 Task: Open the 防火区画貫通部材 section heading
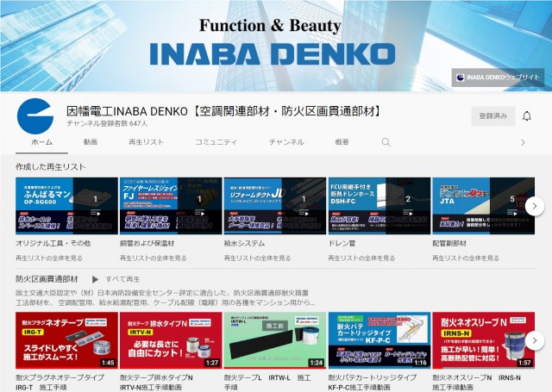click(x=47, y=279)
